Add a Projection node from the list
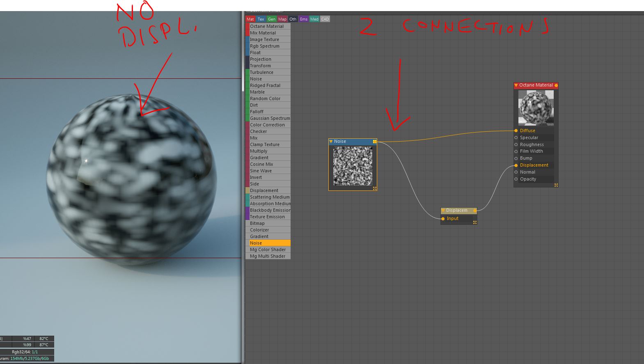Viewport: 644px width, 364px height. point(268,59)
